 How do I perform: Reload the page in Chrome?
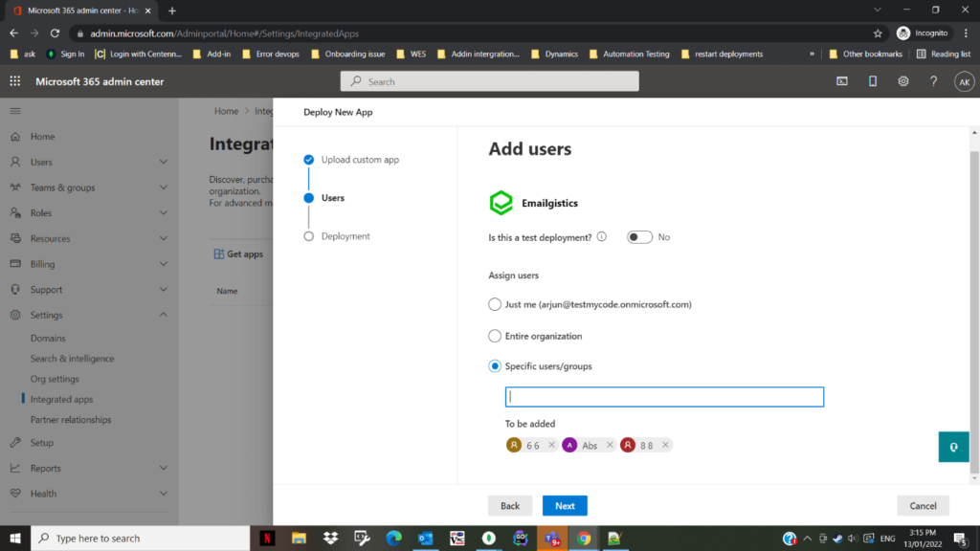(x=55, y=33)
